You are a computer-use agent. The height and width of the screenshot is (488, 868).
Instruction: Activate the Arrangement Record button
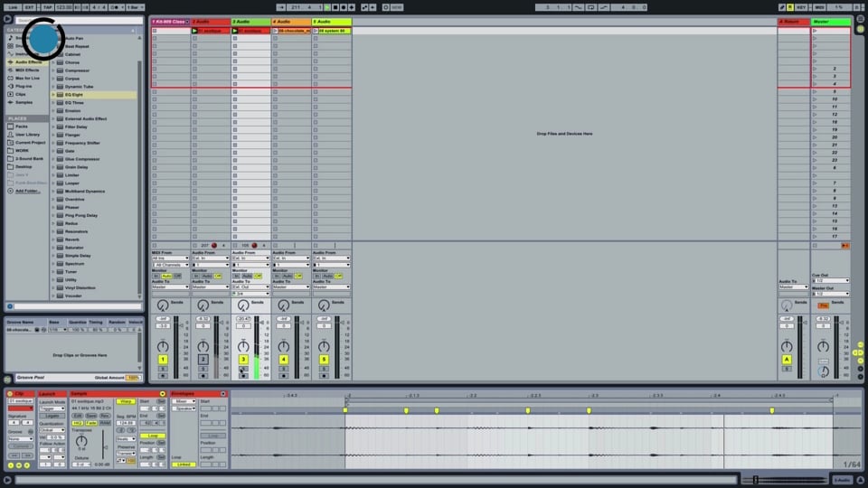344,7
